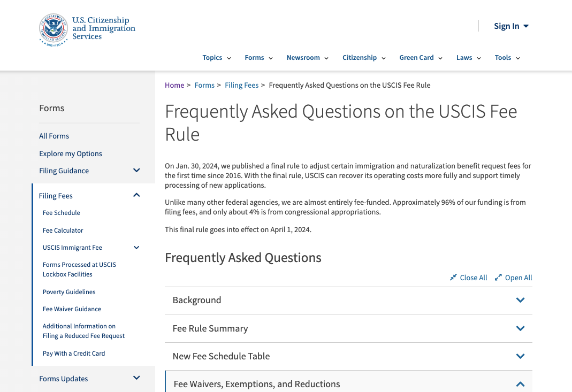This screenshot has width=572, height=392.
Task: Open the Tools navigation menu
Action: (x=507, y=58)
